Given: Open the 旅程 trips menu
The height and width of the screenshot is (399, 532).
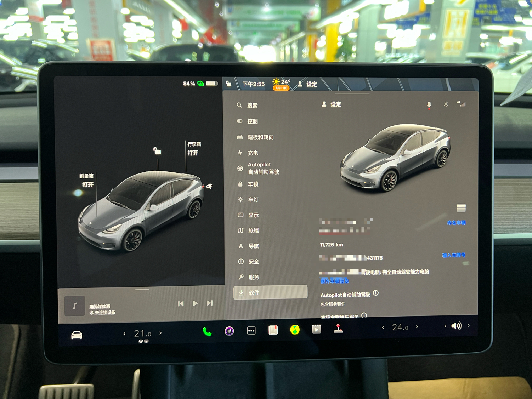Looking at the screenshot, I should tap(249, 230).
